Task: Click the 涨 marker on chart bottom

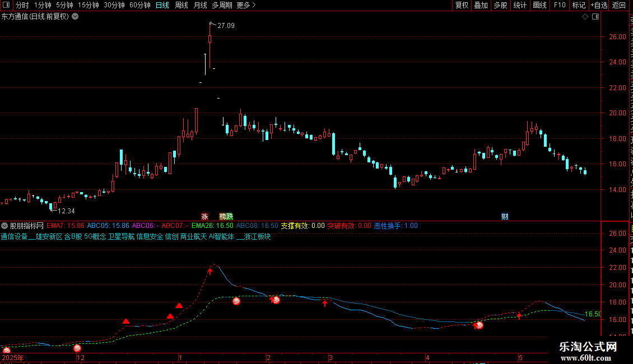Action: point(204,216)
